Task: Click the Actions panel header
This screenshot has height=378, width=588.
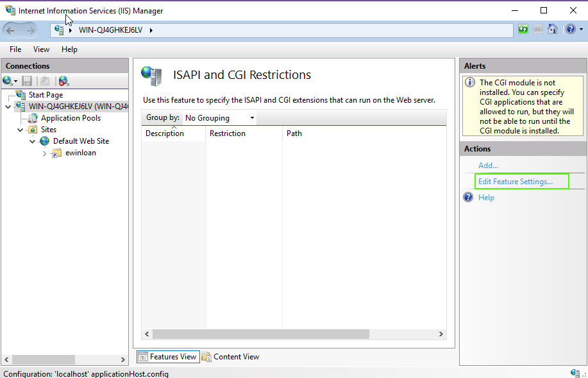Action: [x=523, y=149]
